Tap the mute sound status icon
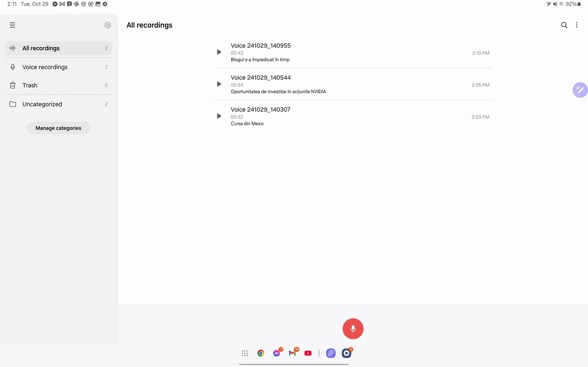This screenshot has height=367, width=588. pos(555,4)
